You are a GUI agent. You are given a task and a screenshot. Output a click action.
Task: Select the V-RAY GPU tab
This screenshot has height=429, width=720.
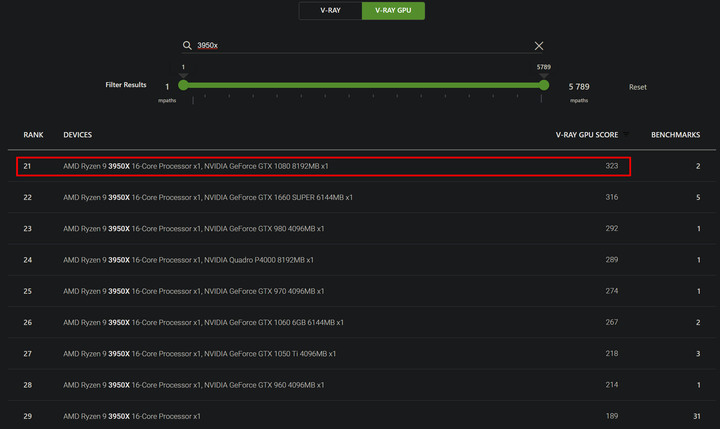pos(393,11)
